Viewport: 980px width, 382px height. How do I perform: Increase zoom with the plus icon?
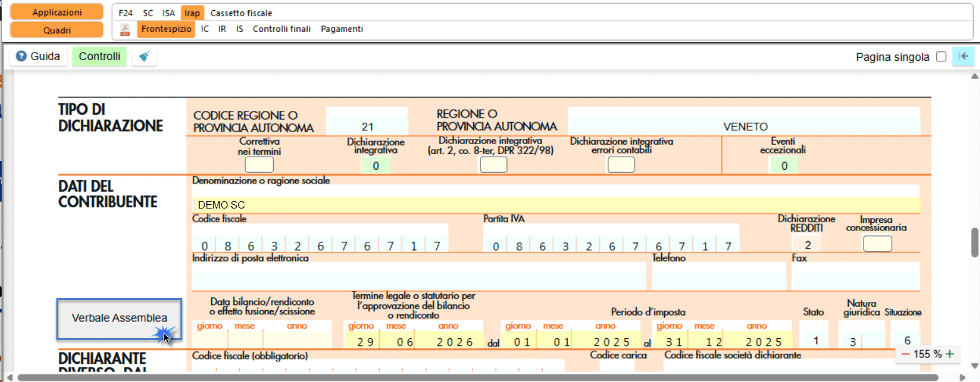(950, 354)
